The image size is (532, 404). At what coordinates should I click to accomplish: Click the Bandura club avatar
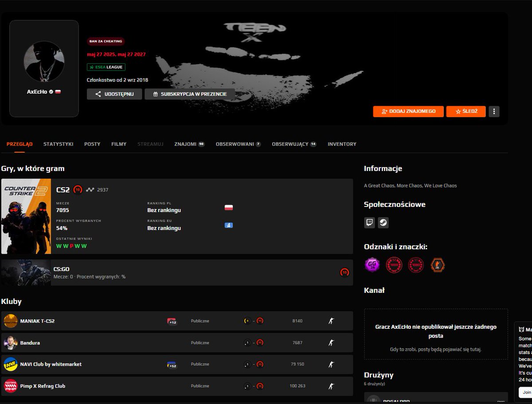tap(11, 342)
